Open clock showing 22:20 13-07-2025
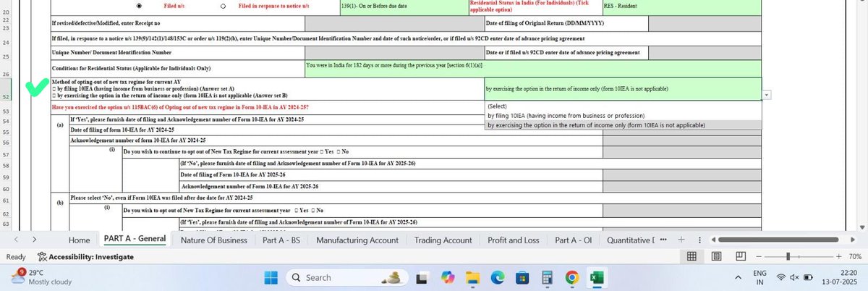 tap(839, 278)
